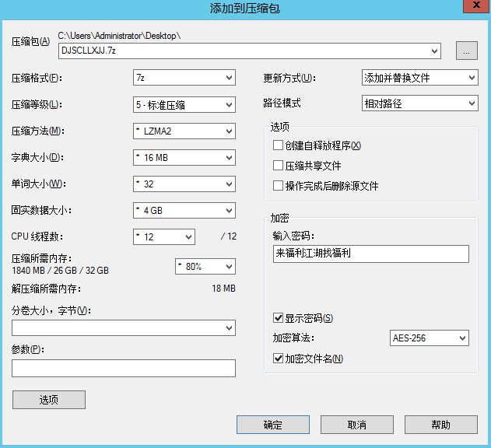Viewport: 491px width, 448px height.
Task: Open the archive format 7z dropdown
Action: pyautogui.click(x=184, y=78)
